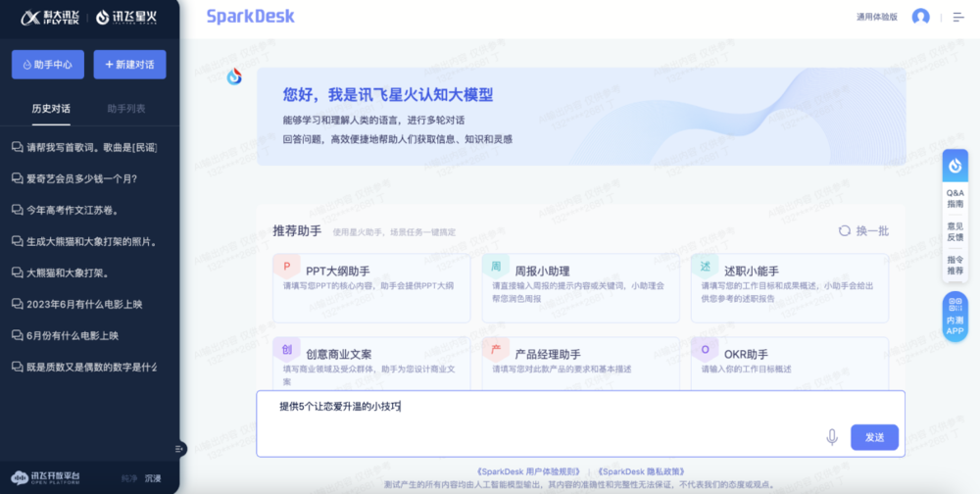This screenshot has width=980, height=494.
Task: Click the OKR助手 'O' badge icon
Action: (x=705, y=350)
